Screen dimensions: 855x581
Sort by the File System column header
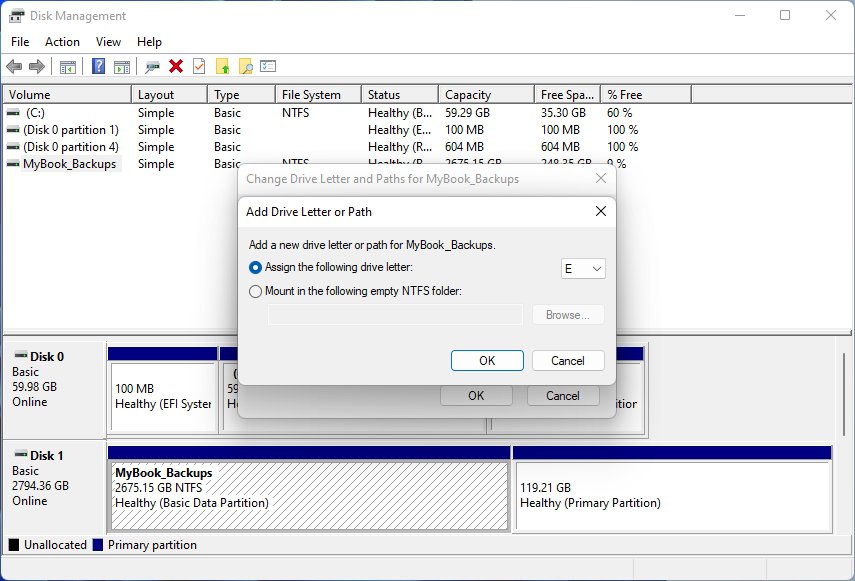point(319,94)
